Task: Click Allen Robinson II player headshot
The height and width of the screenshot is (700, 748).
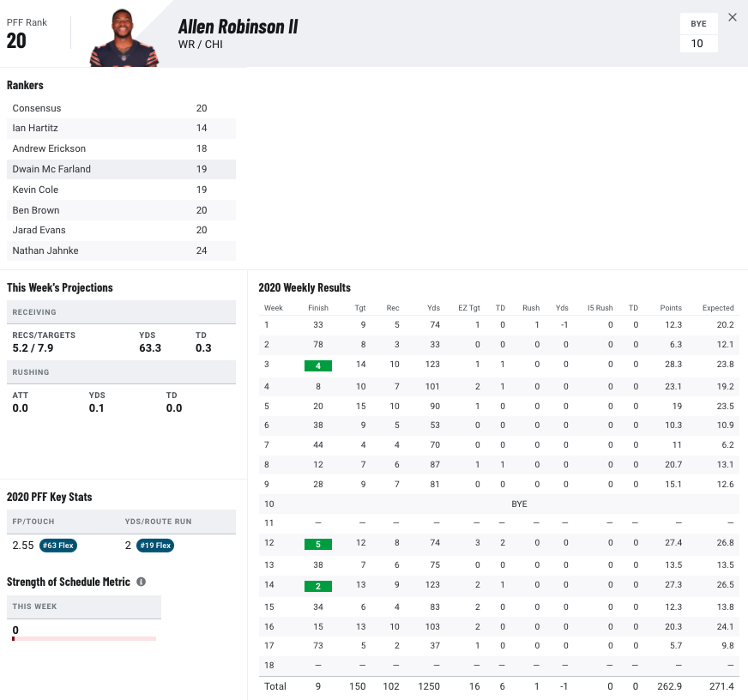Action: [x=124, y=38]
